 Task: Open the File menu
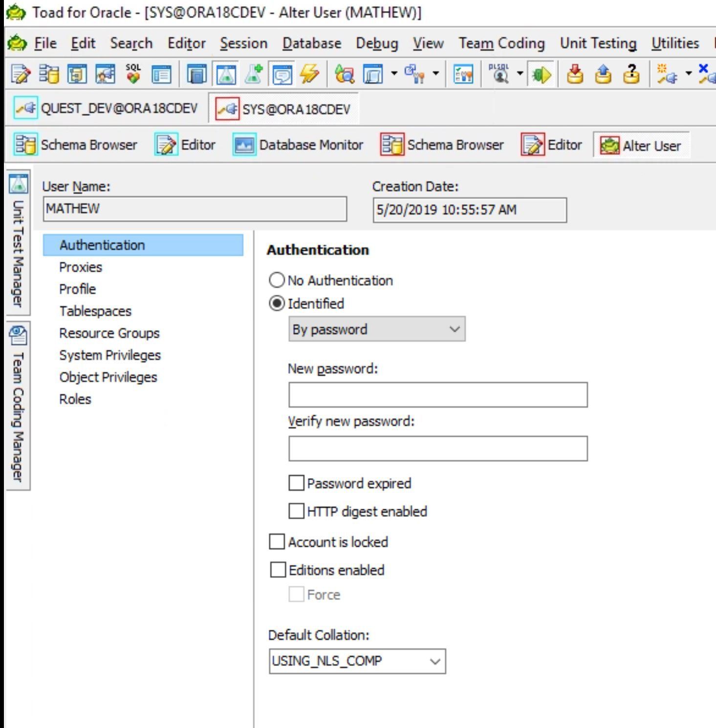45,44
